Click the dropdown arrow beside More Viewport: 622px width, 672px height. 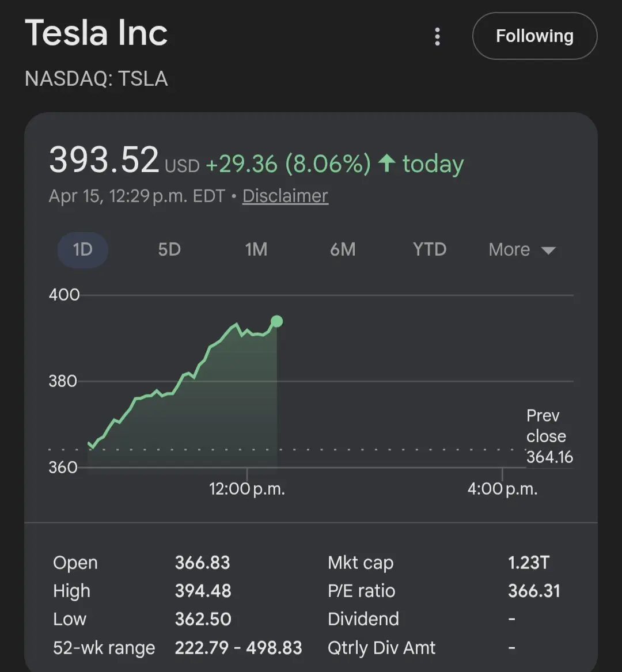click(548, 250)
